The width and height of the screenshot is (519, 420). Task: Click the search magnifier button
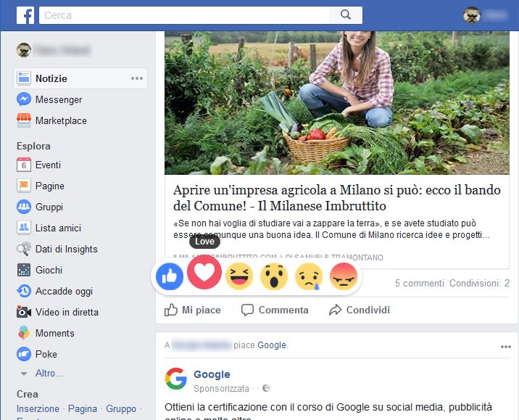(346, 15)
